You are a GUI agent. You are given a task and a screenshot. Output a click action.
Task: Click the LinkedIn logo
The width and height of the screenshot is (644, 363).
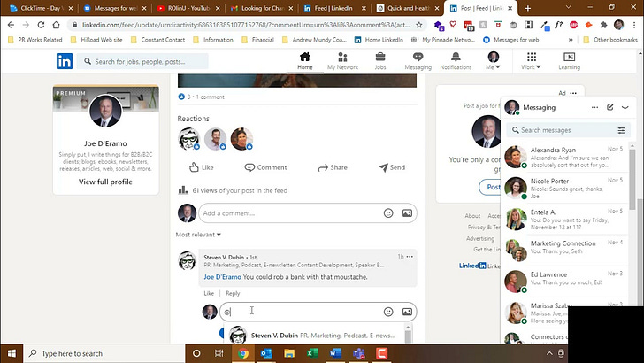[x=65, y=61]
